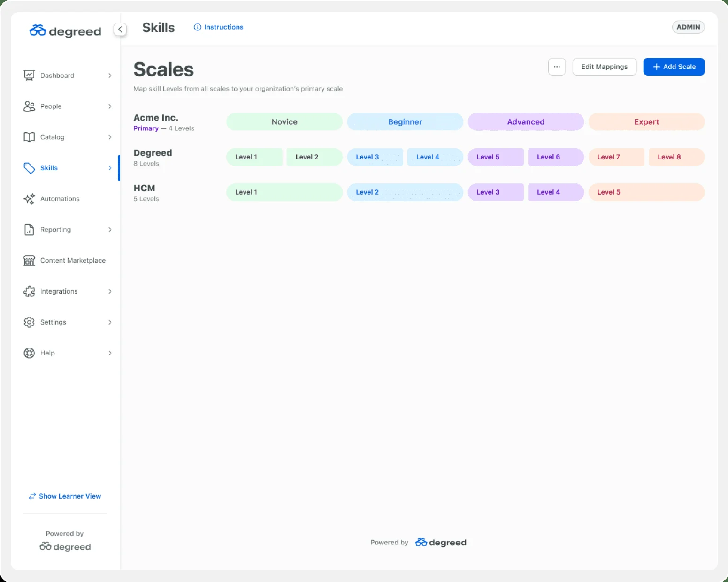Image resolution: width=728 pixels, height=582 pixels.
Task: Click the plus icon on Add Scale
Action: 657,67
